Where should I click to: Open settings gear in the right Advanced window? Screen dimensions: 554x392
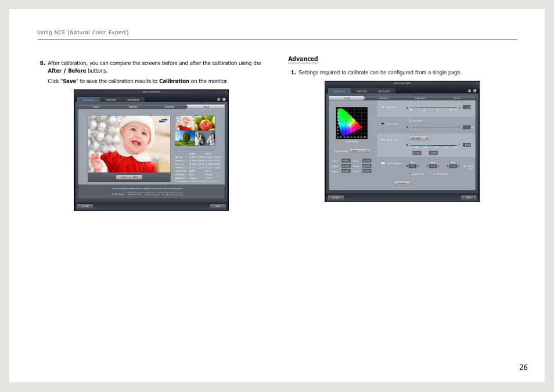coord(470,91)
